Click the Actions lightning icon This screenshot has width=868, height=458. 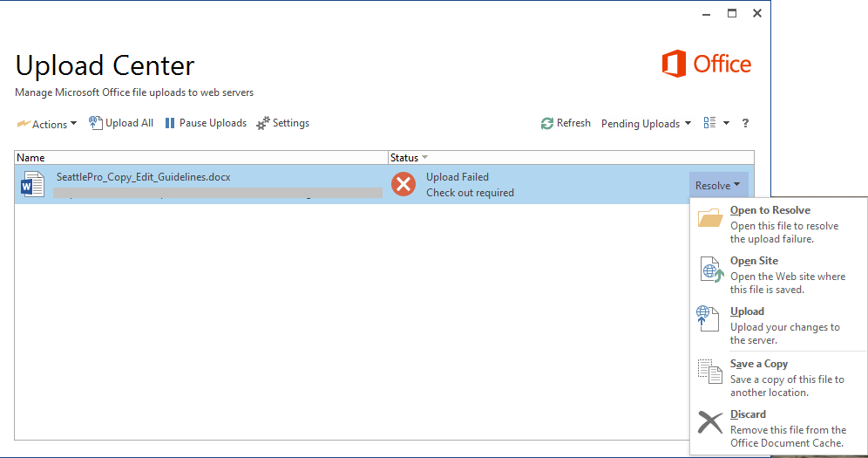tap(24, 124)
